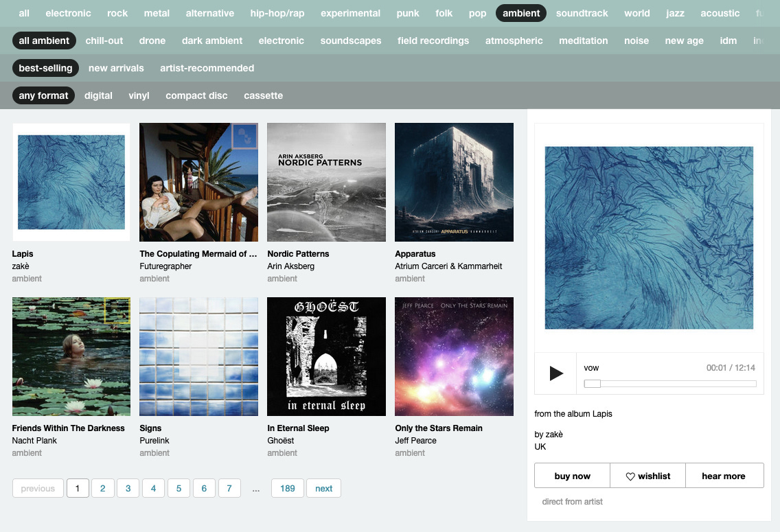Filter by dark ambient subgenre
780x532 pixels.
[212, 41]
